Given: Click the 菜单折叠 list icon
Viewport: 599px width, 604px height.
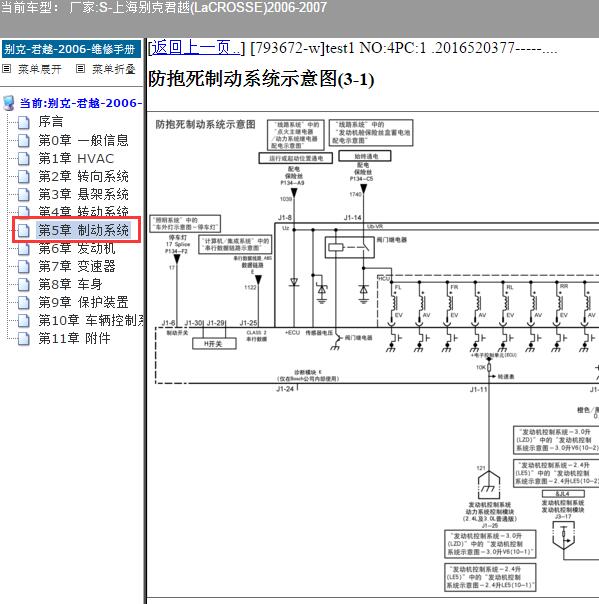Looking at the screenshot, I should [x=80, y=69].
